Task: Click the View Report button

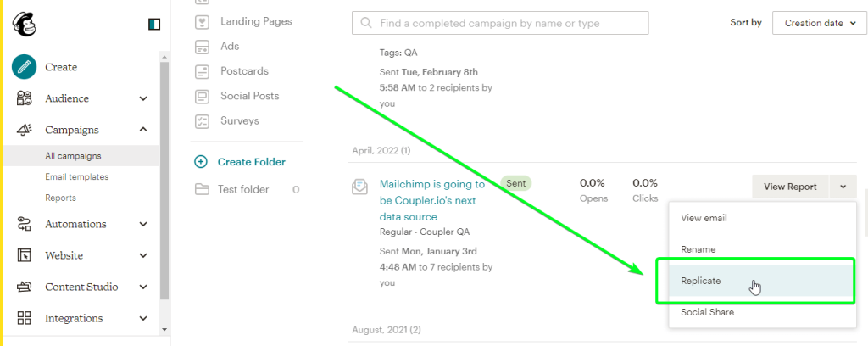Action: [790, 187]
